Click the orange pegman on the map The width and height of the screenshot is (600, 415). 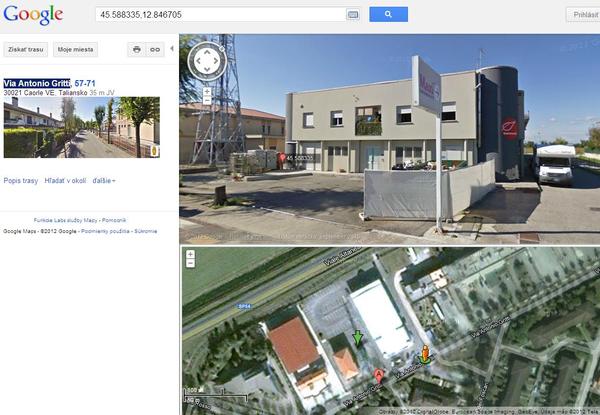coord(425,354)
